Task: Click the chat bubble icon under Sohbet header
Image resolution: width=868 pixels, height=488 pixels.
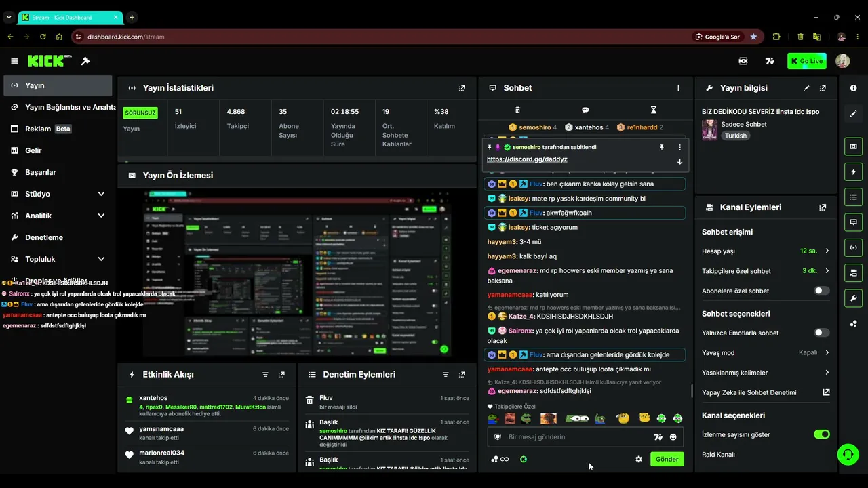Action: (x=585, y=110)
